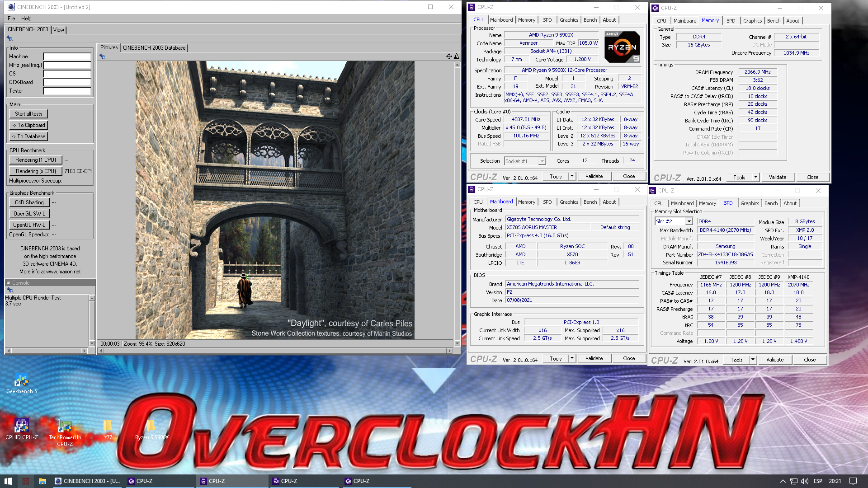Click the Geekbench 5 desktop icon
Screen dimensions: 868x488
point(21,384)
